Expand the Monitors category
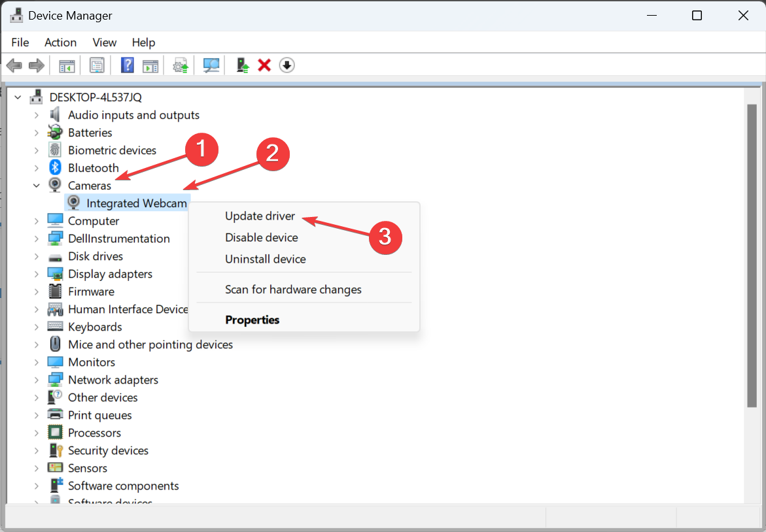The height and width of the screenshot is (532, 766). tap(36, 361)
